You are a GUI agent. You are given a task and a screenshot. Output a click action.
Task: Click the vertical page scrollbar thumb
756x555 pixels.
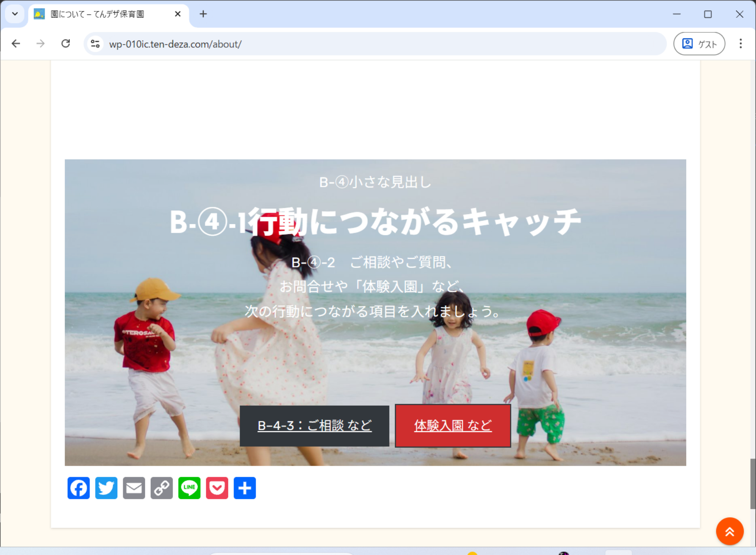[x=753, y=484]
